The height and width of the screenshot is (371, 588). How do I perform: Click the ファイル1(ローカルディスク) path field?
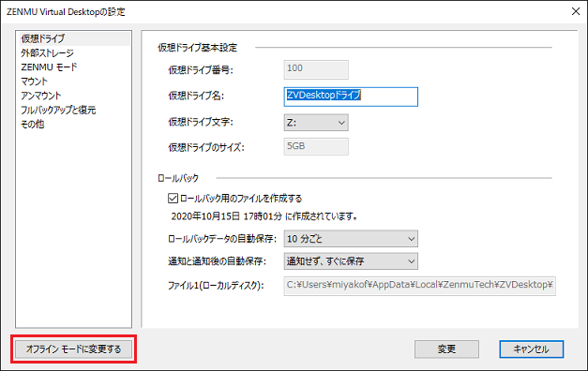coord(419,286)
